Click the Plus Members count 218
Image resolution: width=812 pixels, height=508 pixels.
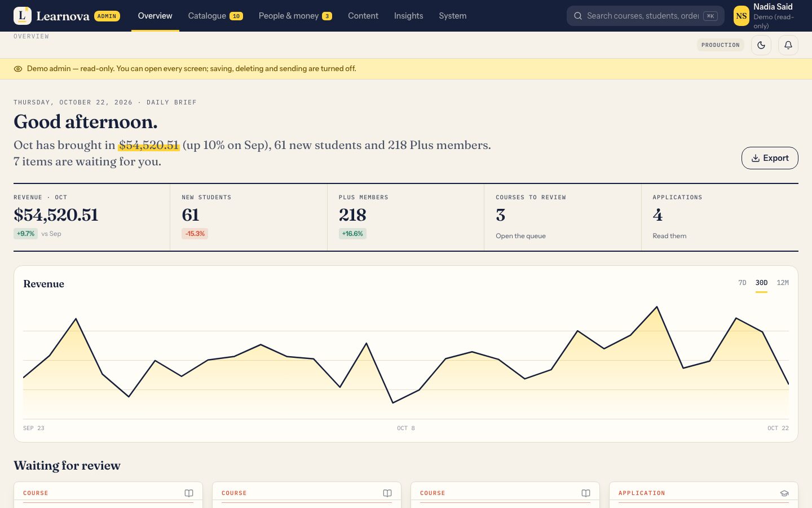pos(352,215)
